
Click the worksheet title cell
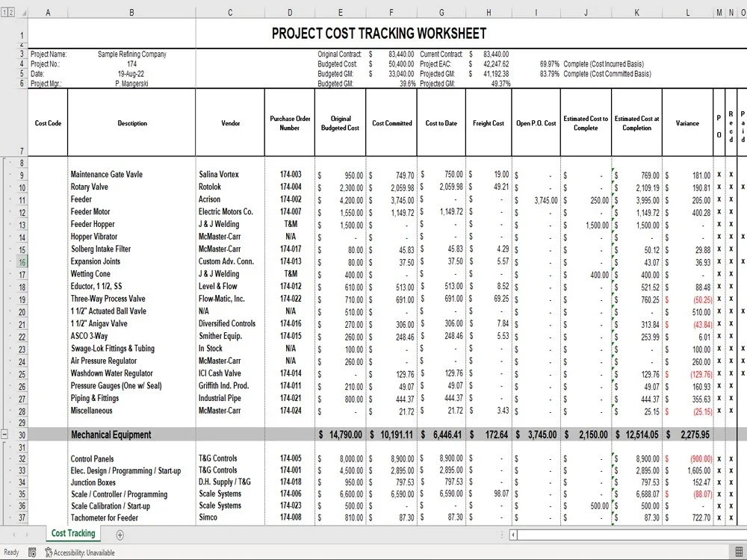click(x=379, y=34)
